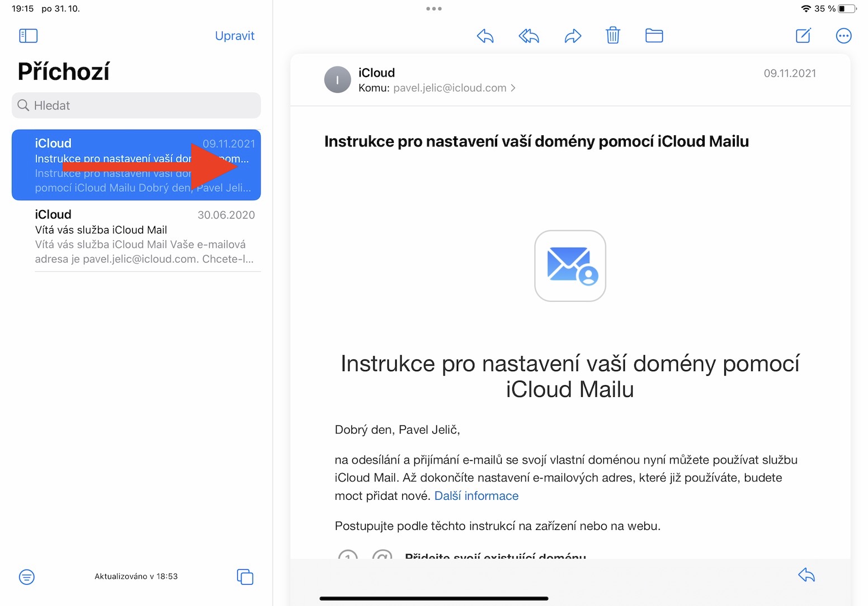Open the more options ellipsis menu
Screen dimensions: 868x606
click(843, 36)
